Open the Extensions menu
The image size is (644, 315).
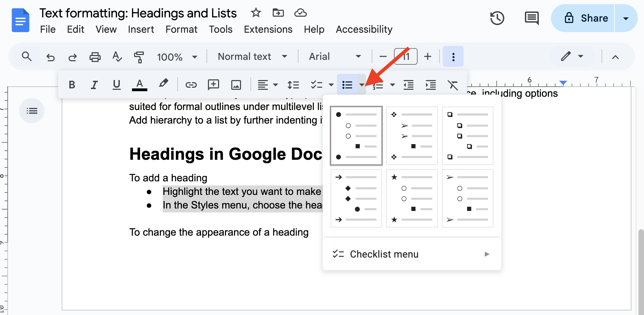pos(268,29)
